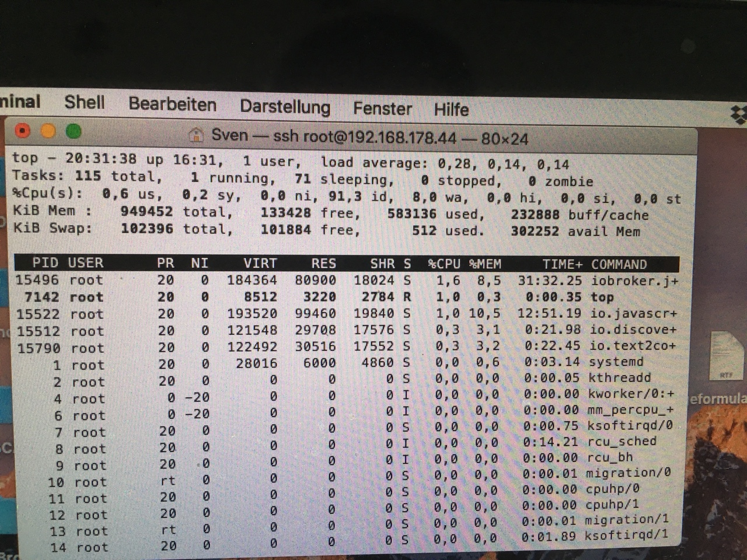Click the '%Cpu(s):' label in the summary
747x560 pixels.
point(47,192)
